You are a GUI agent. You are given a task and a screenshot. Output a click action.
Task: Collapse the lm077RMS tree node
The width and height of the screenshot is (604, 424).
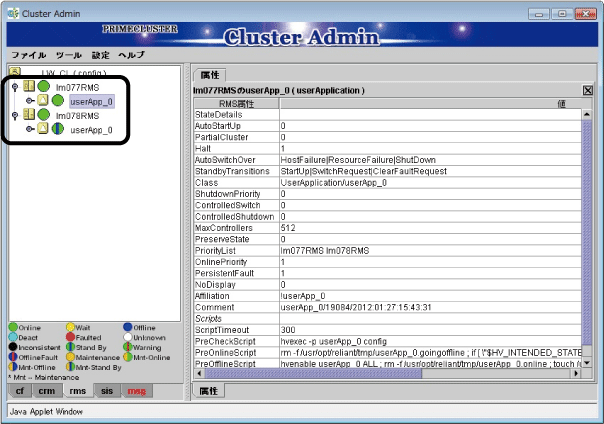(14, 88)
